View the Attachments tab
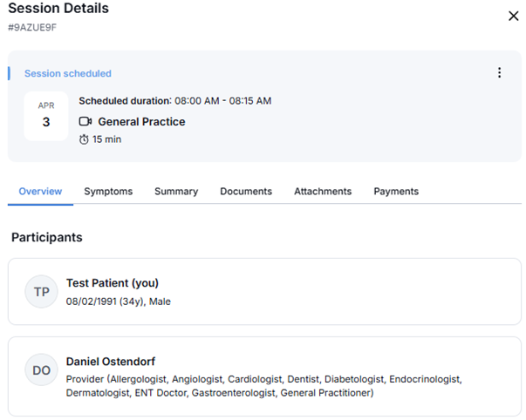The width and height of the screenshot is (526, 420). point(323,192)
